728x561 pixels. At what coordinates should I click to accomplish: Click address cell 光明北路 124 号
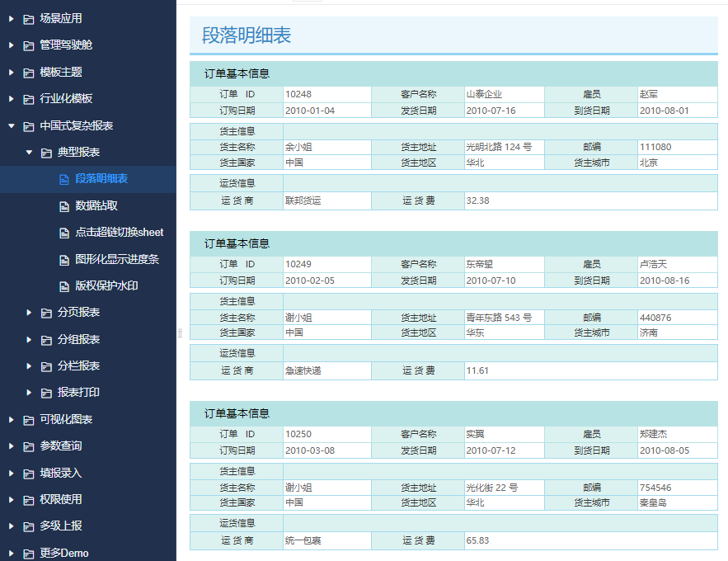tap(505, 147)
